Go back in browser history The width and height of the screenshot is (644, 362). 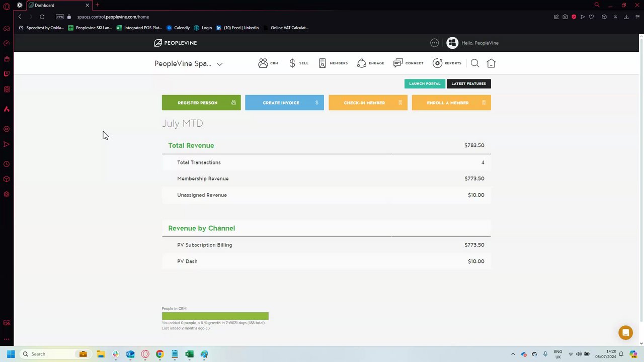coord(20,17)
